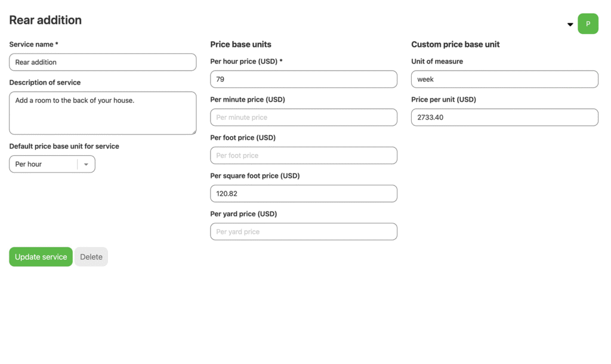Click the arrow in the Per hour select
The height and width of the screenshot is (364, 611).
86,164
